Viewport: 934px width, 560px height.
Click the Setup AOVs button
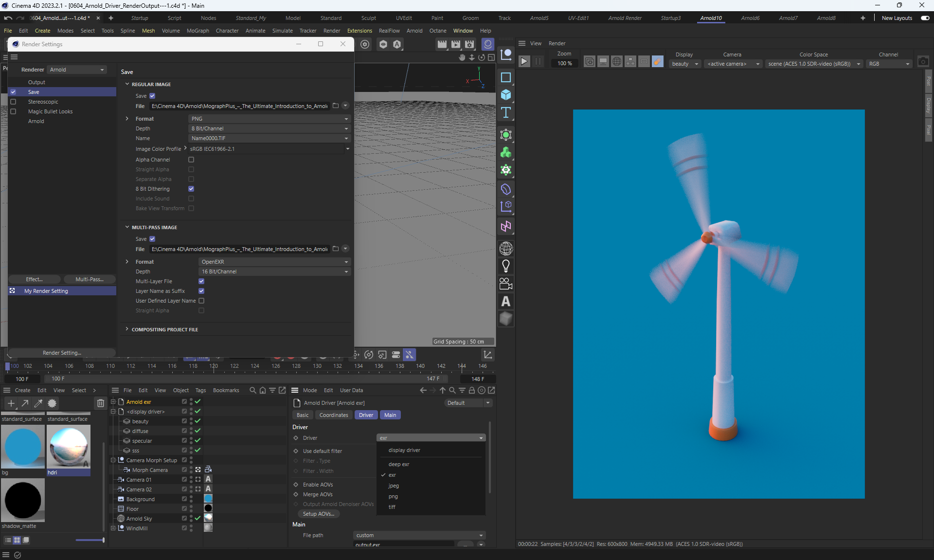point(318,514)
